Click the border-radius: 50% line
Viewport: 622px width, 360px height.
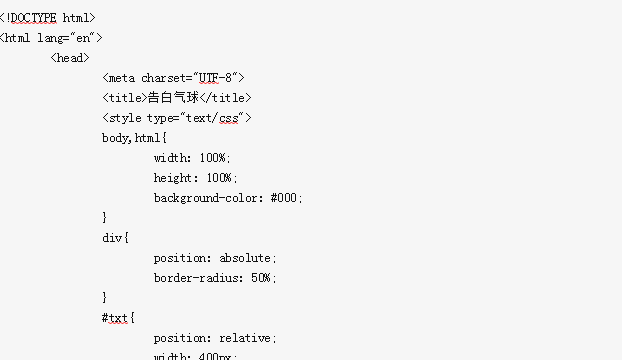[215, 278]
